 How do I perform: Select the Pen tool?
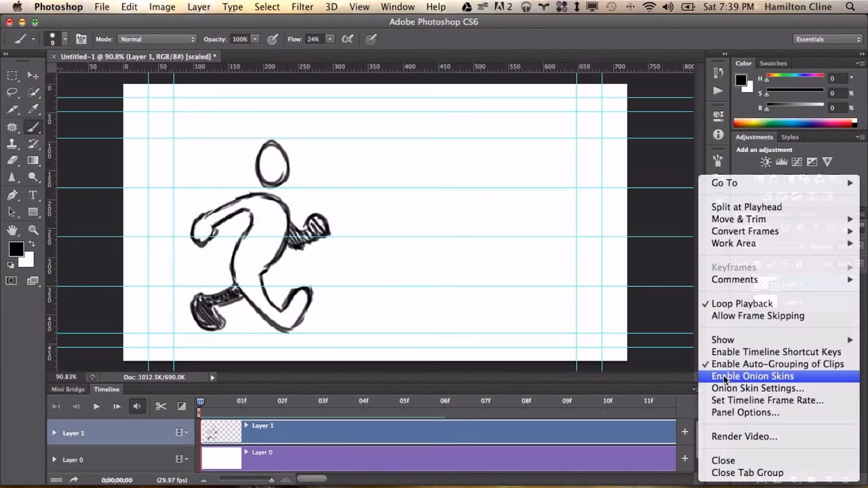pyautogui.click(x=12, y=195)
